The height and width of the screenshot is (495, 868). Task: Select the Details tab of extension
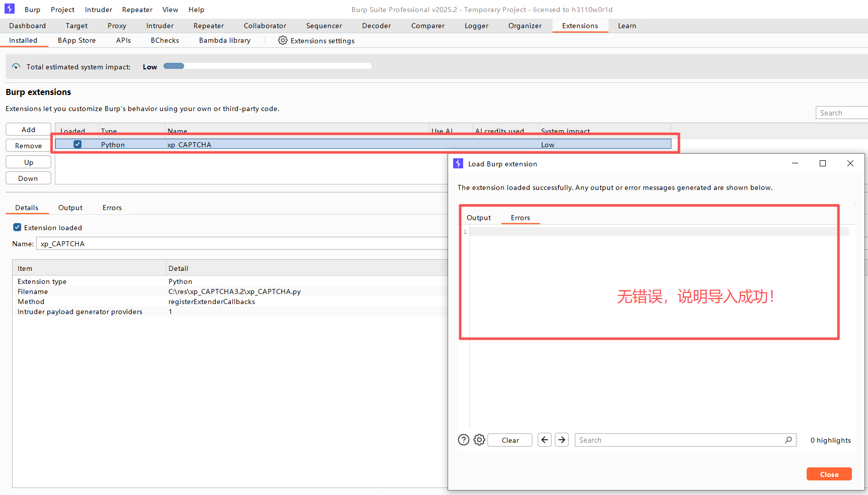pyautogui.click(x=27, y=208)
